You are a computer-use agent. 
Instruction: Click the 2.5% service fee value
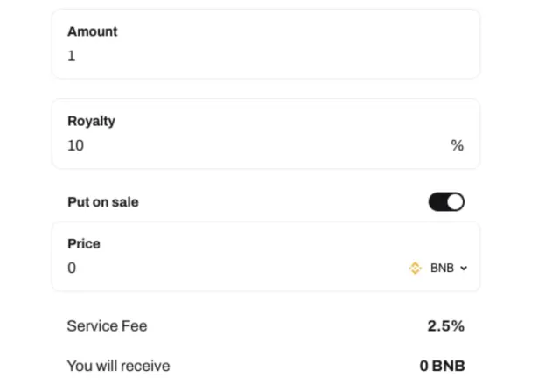pyautogui.click(x=446, y=326)
